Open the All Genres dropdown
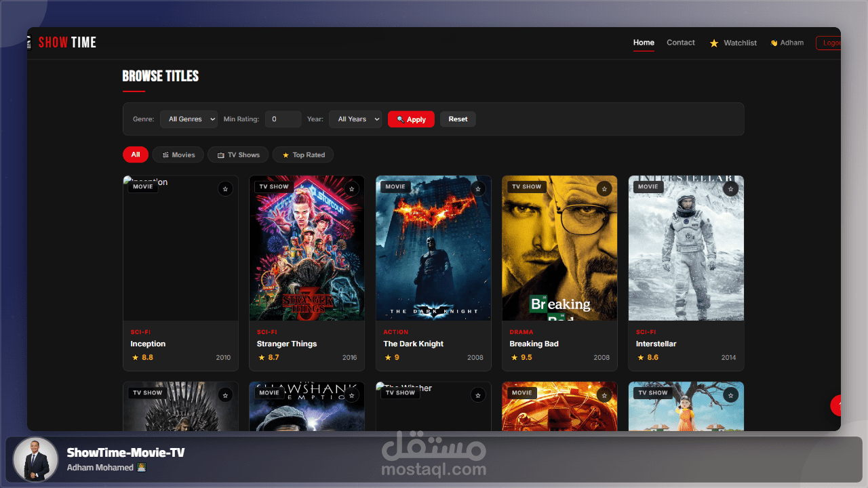 189,119
